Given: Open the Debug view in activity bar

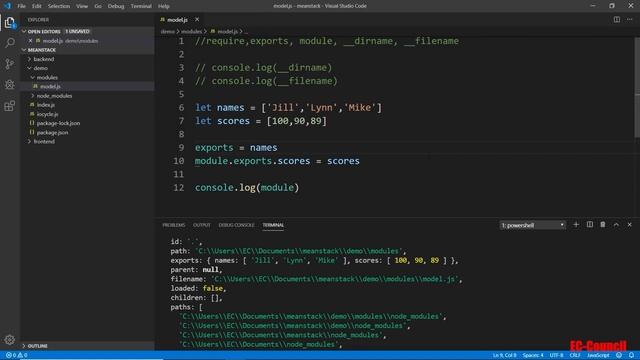Looking at the screenshot, I should pyautogui.click(x=10, y=84).
